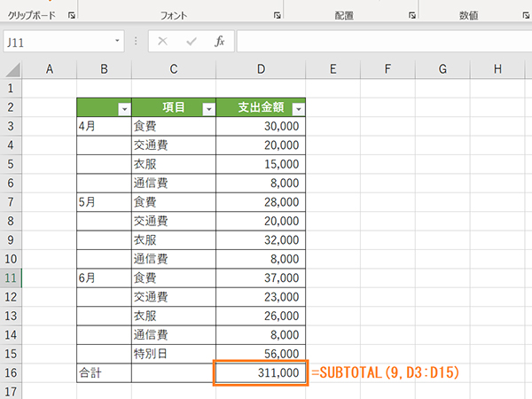Open the Insert Function fx dialog
Image resolution: width=532 pixels, height=399 pixels.
tap(220, 42)
